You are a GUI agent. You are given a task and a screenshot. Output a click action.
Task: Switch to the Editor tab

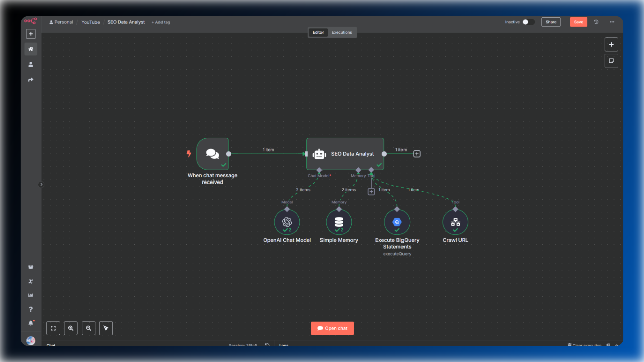tap(318, 32)
